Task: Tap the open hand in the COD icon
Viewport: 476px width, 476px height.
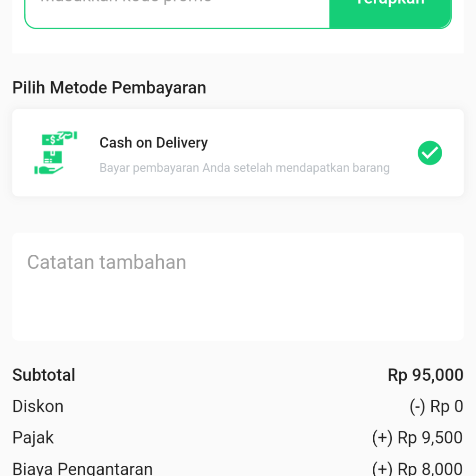Action: tap(48, 170)
